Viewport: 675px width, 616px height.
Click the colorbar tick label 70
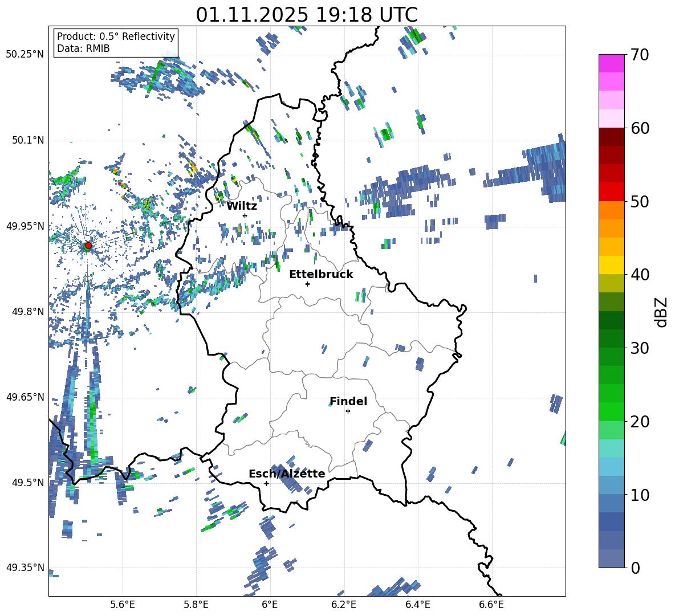coord(640,55)
